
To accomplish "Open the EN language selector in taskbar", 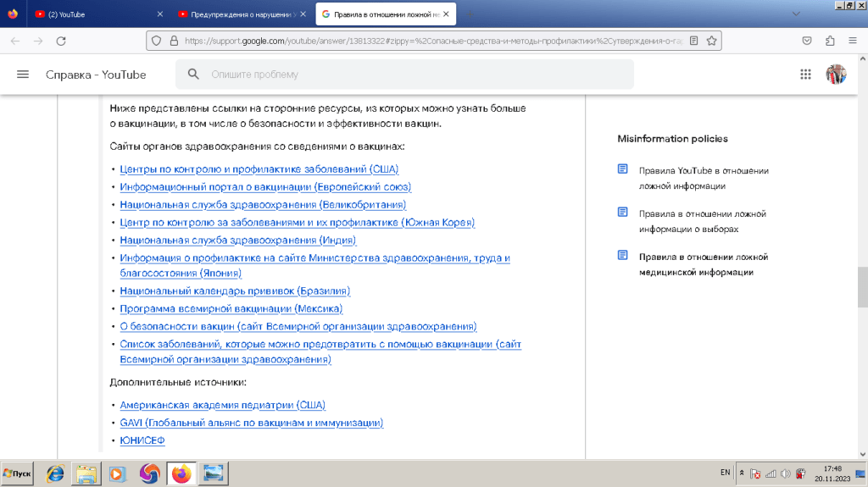I will (725, 472).
